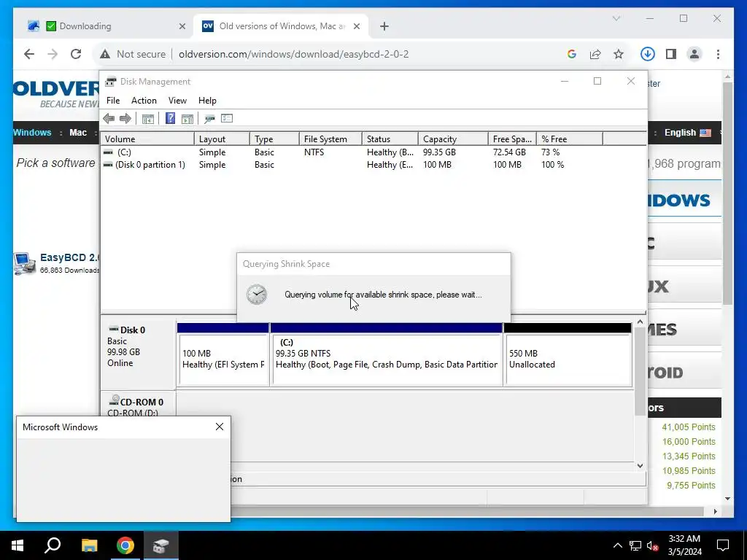This screenshot has width=747, height=560.
Task: Select the 100 MB EFI System partition block
Action: point(223,354)
